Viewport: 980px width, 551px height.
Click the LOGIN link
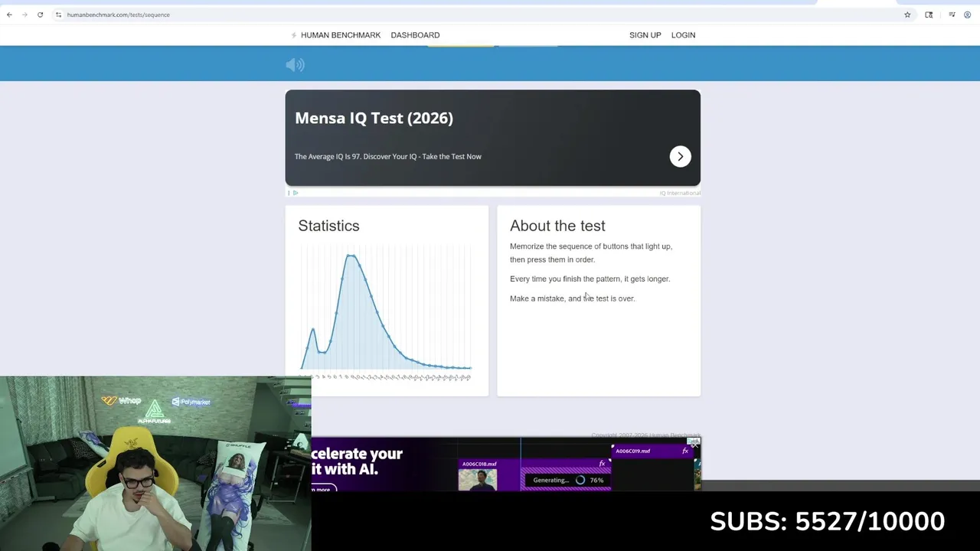point(683,35)
